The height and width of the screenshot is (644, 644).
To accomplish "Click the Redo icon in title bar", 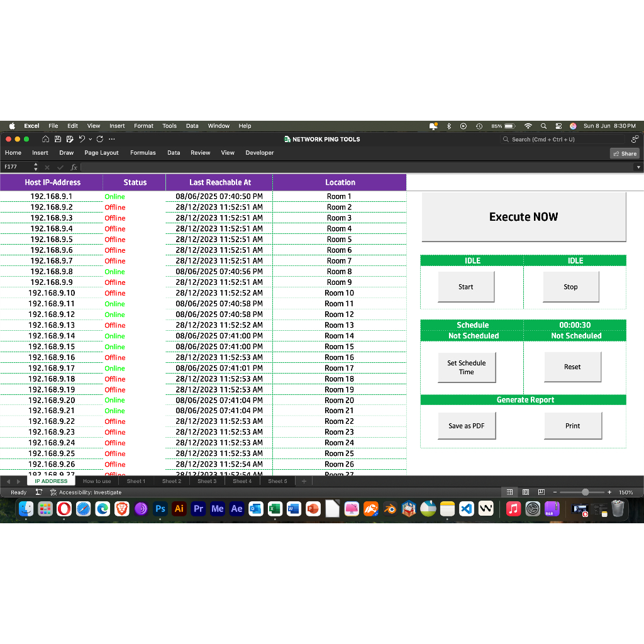I will [100, 139].
